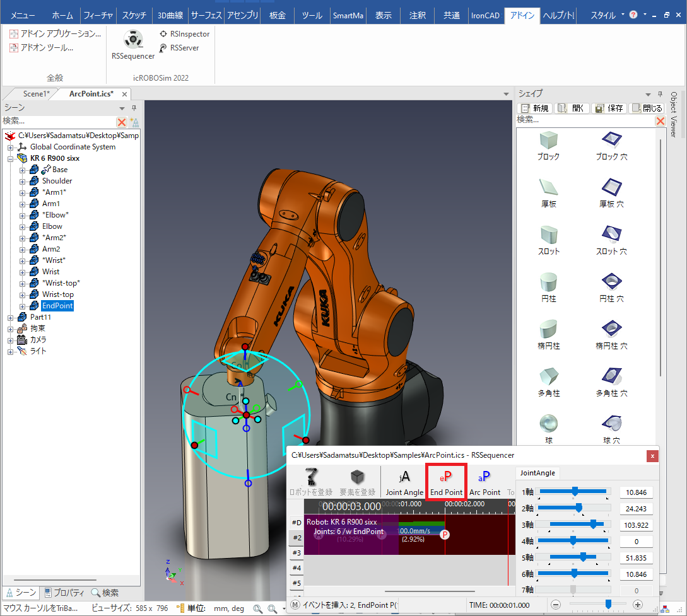Switch to the プロパティ panel tab

coord(63,593)
